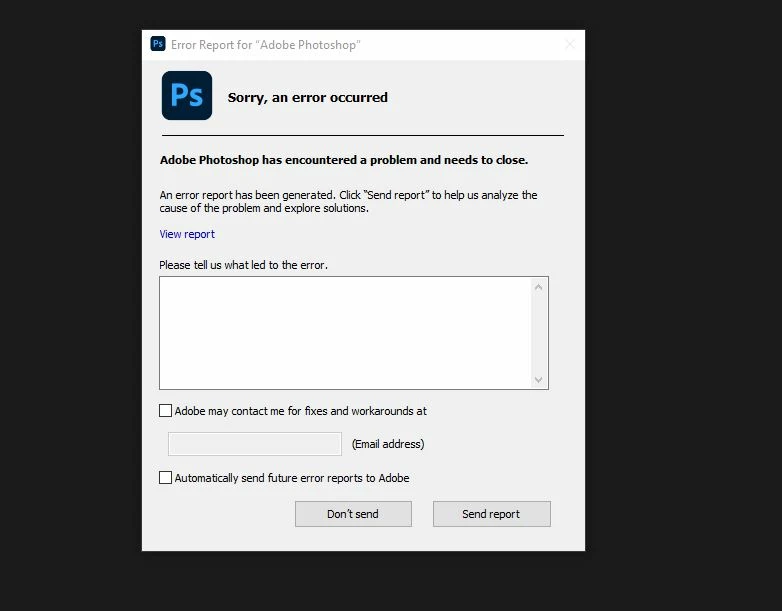Click 'Please tell us what led to the error.' label
This screenshot has height=611, width=782.
coord(243,265)
